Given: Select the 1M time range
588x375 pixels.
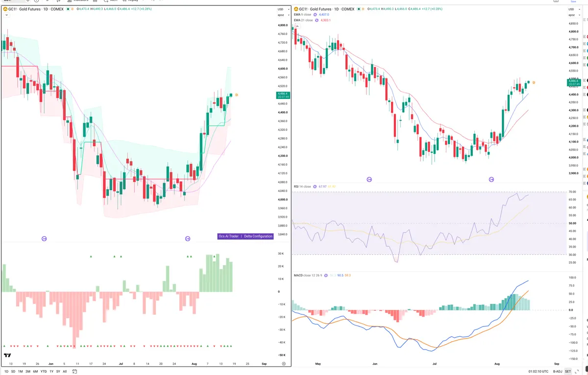Looking at the screenshot, I should 20,372.
